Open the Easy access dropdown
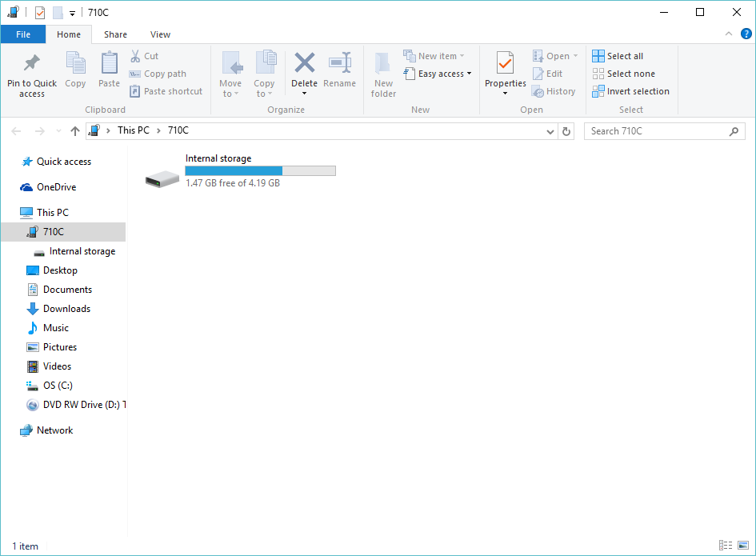Viewport: 756px width, 556px height. (438, 74)
